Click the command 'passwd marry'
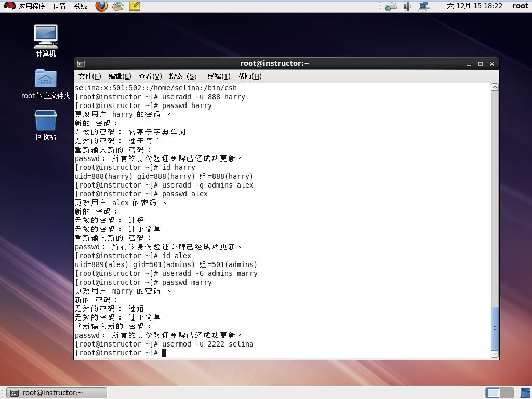Screen dimensions: 532x399 (x=187, y=282)
